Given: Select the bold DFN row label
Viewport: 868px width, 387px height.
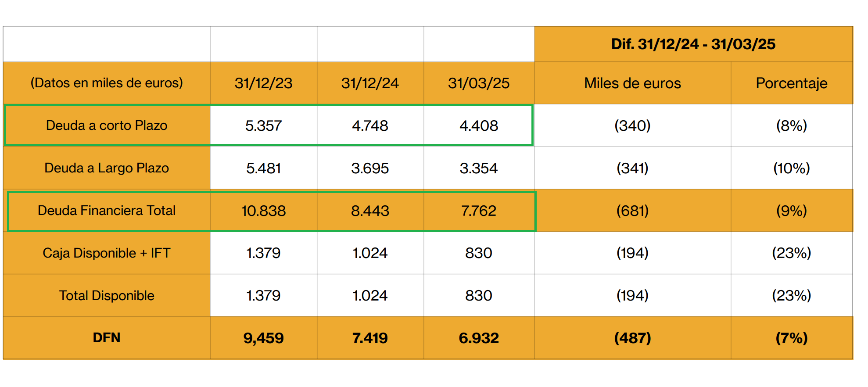Looking at the screenshot, I should pyautogui.click(x=107, y=338).
